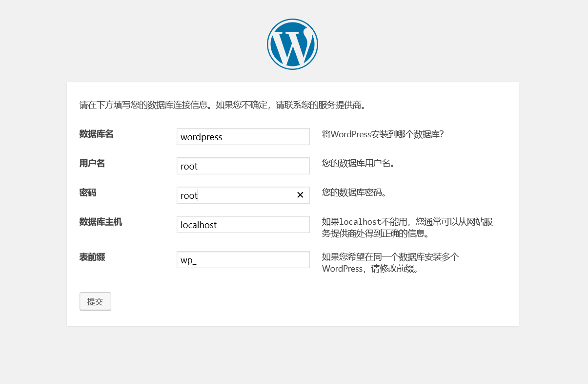Click the 密码 label
Viewport: 588px width, 384px height.
pos(88,192)
